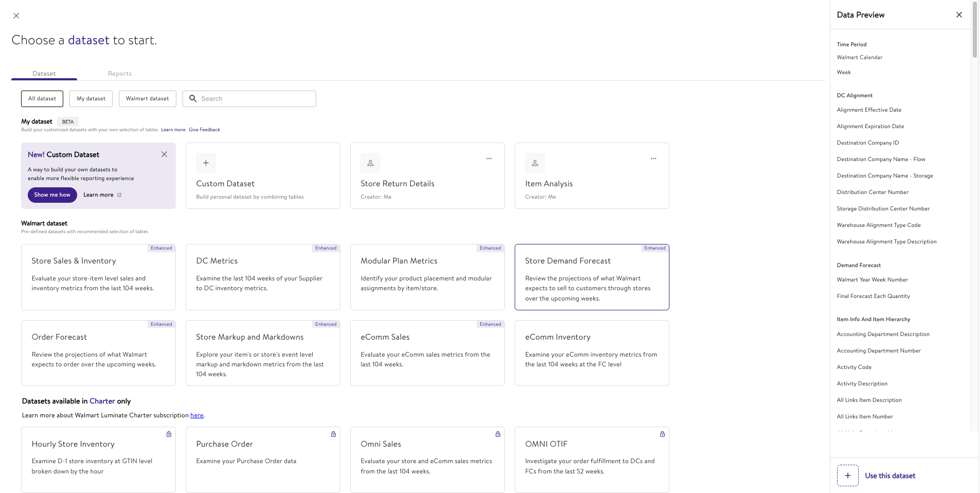Click 'Destination Company ID' field
Image resolution: width=980 pixels, height=493 pixels.
pyautogui.click(x=868, y=143)
